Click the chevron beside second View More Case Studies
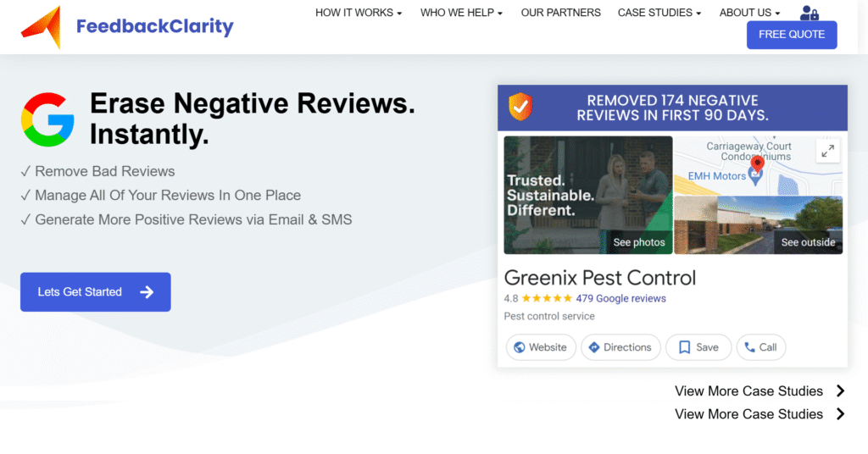The height and width of the screenshot is (454, 868). [x=840, y=414]
